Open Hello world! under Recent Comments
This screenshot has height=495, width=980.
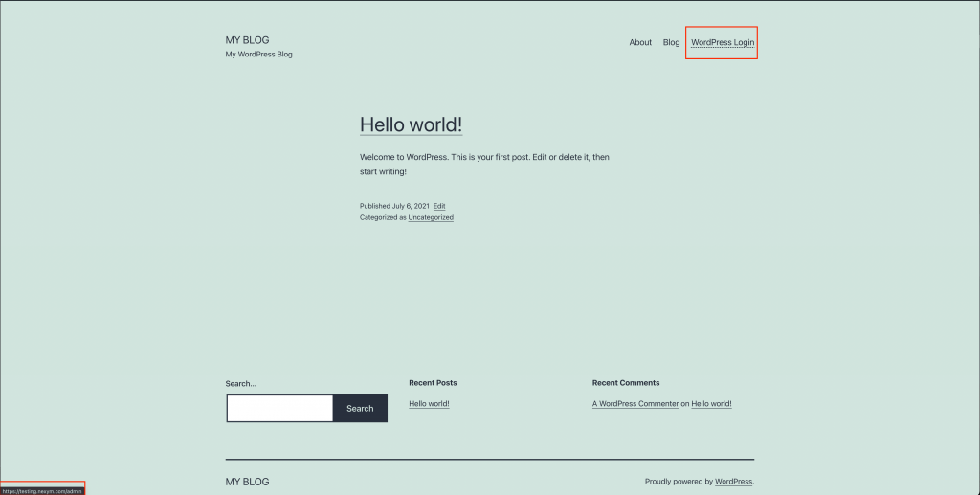(x=711, y=404)
